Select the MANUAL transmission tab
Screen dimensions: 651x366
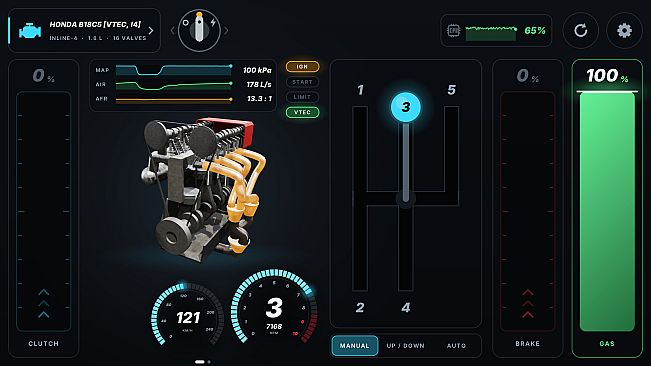355,346
